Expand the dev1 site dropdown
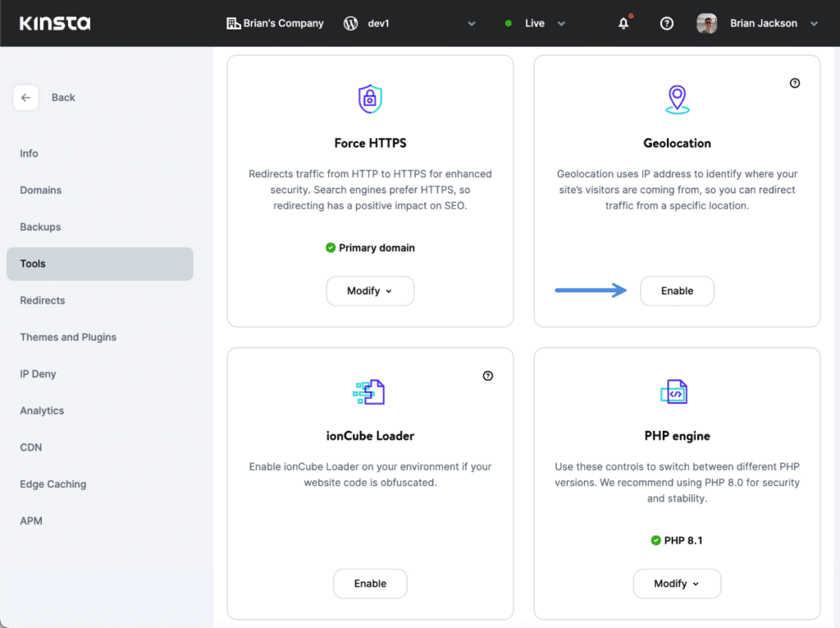Image resolution: width=840 pixels, height=628 pixels. point(472,24)
